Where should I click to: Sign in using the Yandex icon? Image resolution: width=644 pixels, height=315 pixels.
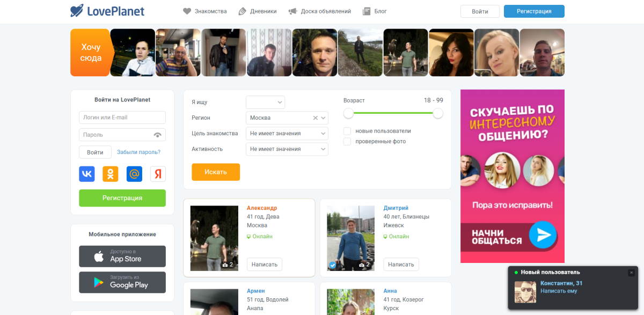(158, 174)
